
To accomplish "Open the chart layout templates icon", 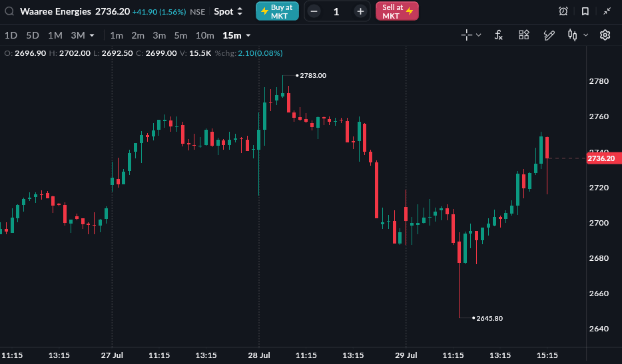I will coord(524,35).
